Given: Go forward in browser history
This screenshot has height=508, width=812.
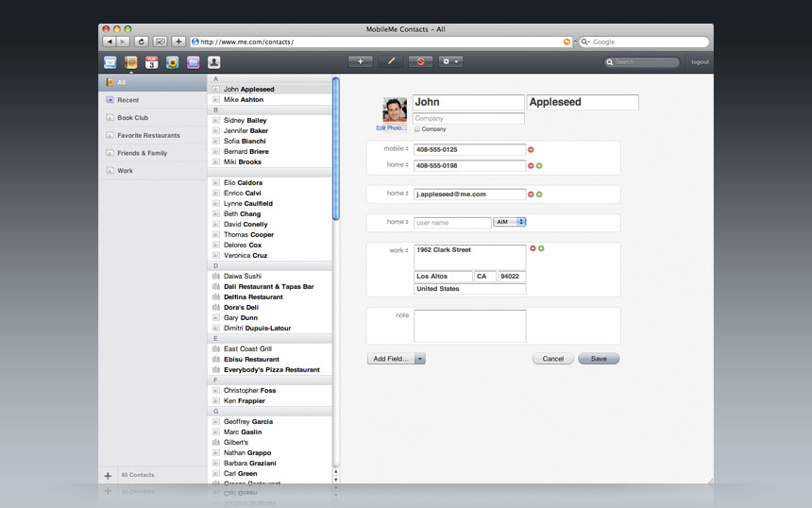Looking at the screenshot, I should click(123, 42).
